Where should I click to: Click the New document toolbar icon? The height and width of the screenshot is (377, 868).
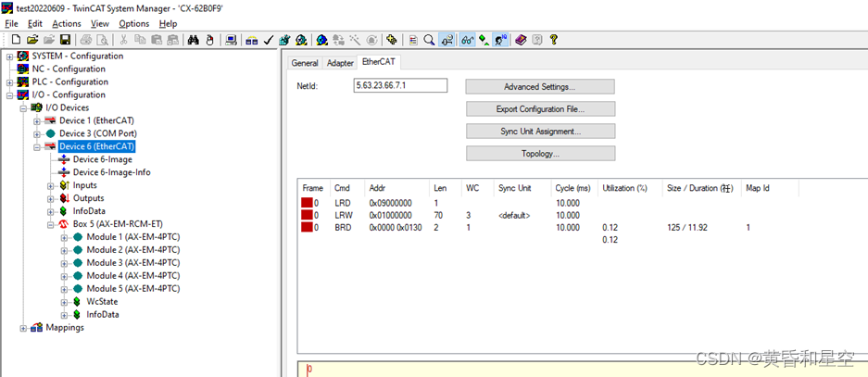[x=16, y=40]
